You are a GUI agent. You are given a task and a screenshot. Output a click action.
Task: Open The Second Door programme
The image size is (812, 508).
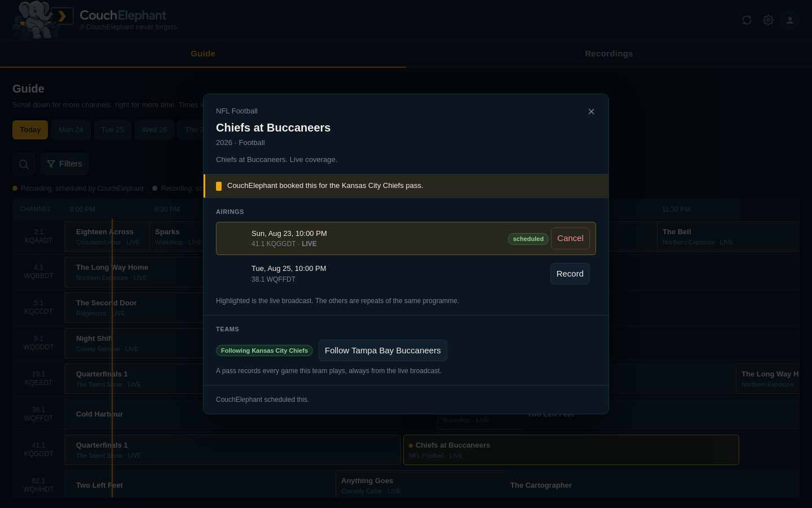(134, 308)
